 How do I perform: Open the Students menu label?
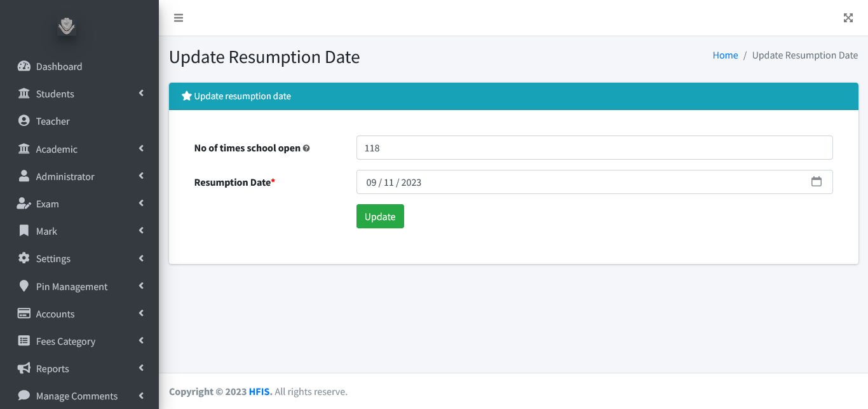(55, 94)
